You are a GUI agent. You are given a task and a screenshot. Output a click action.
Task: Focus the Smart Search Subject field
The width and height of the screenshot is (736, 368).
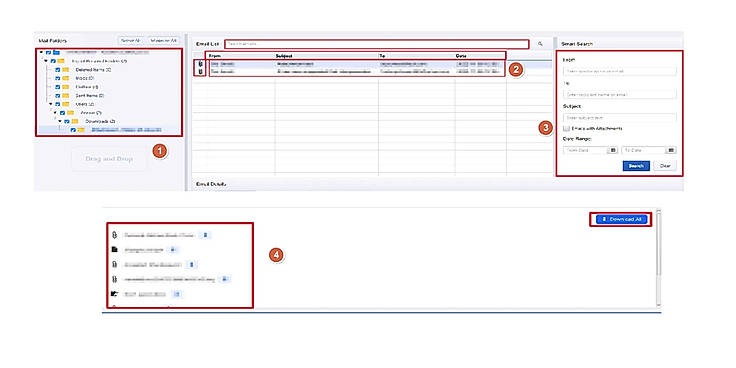620,118
